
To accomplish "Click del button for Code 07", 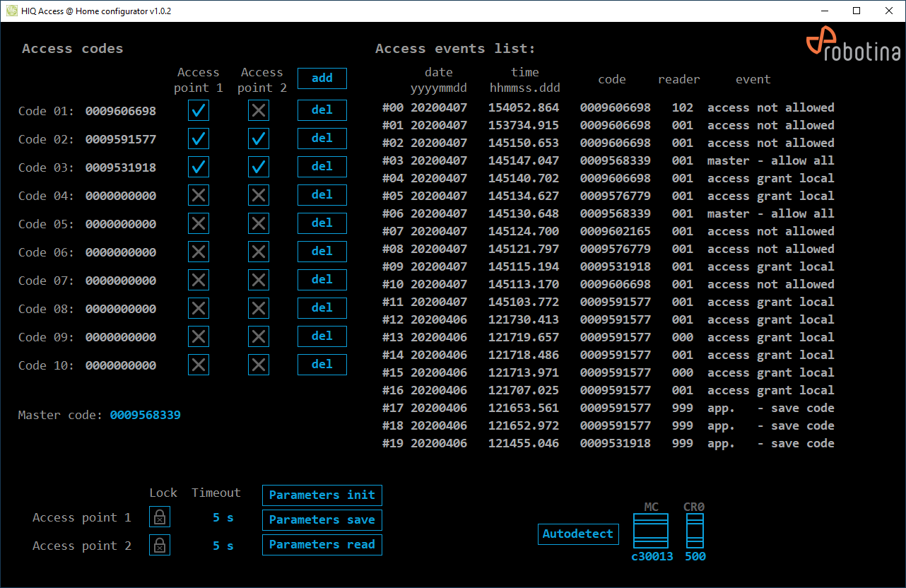I will point(322,280).
